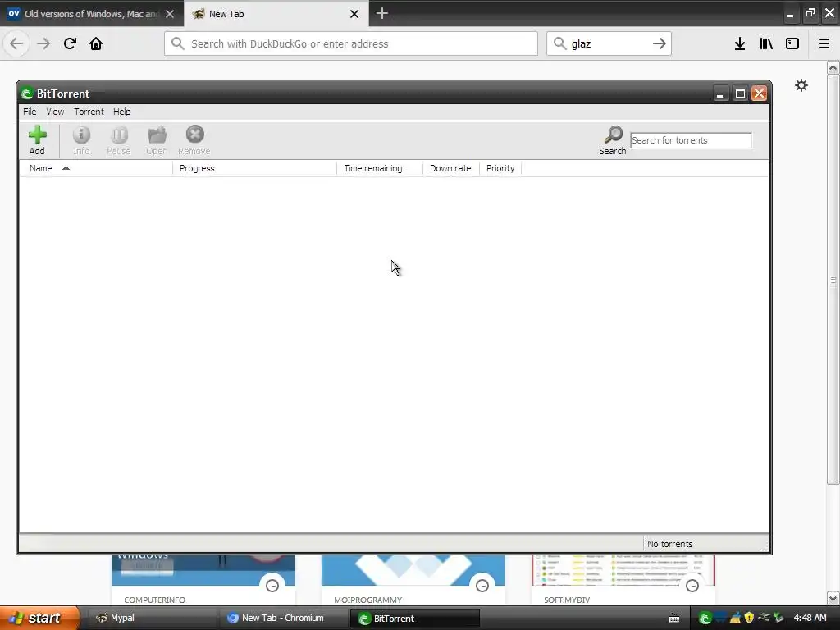
Task: Open the SOFT.MYDIV site thumbnail
Action: pos(623,580)
